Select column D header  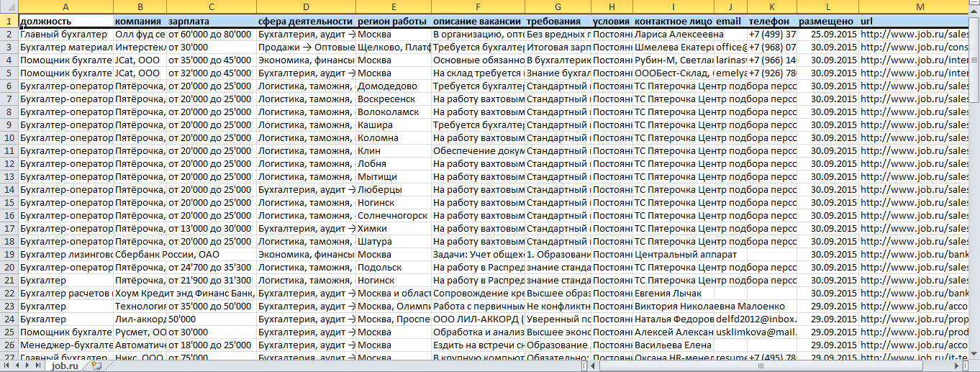[306, 6]
